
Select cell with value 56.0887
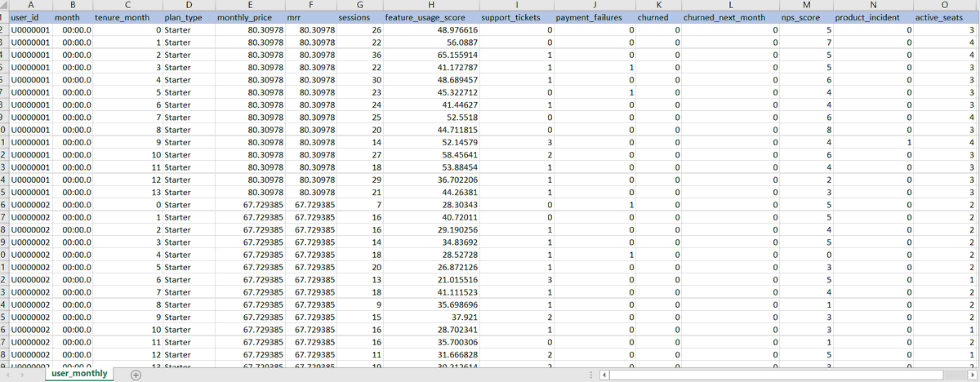(x=430, y=42)
